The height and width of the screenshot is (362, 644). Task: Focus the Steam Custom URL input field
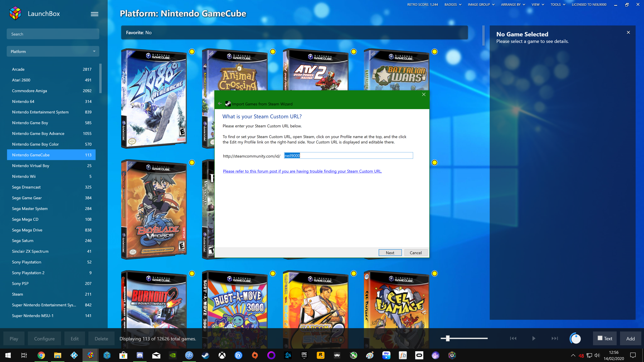(348, 155)
